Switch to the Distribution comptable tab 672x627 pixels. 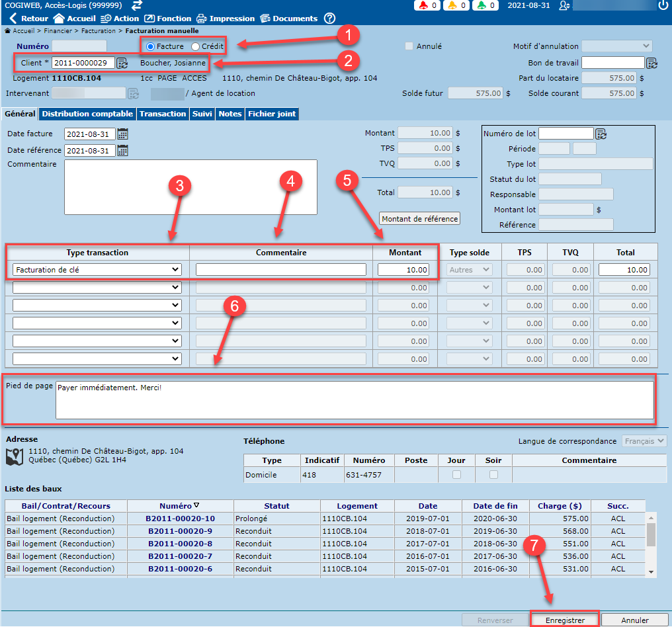click(88, 114)
